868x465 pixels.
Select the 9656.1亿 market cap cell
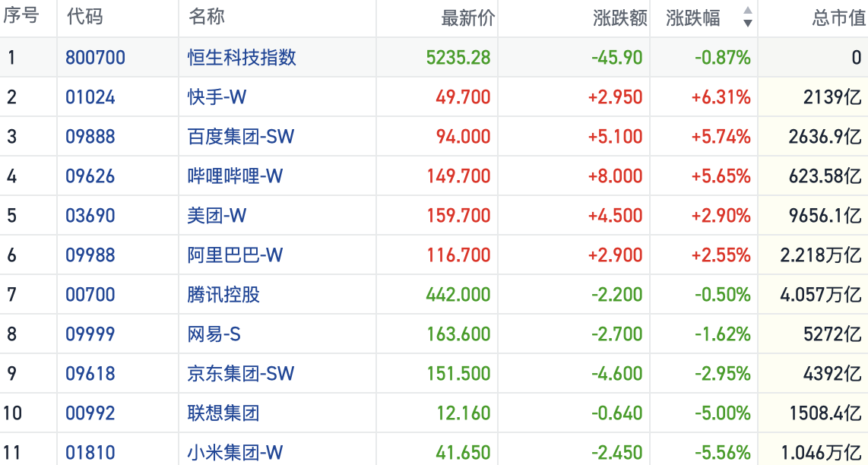coord(825,215)
